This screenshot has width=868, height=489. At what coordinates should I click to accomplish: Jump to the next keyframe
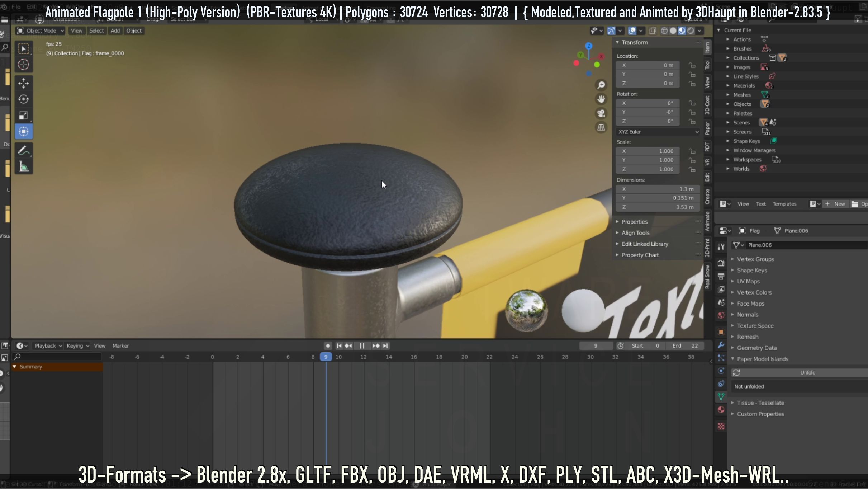click(x=376, y=346)
